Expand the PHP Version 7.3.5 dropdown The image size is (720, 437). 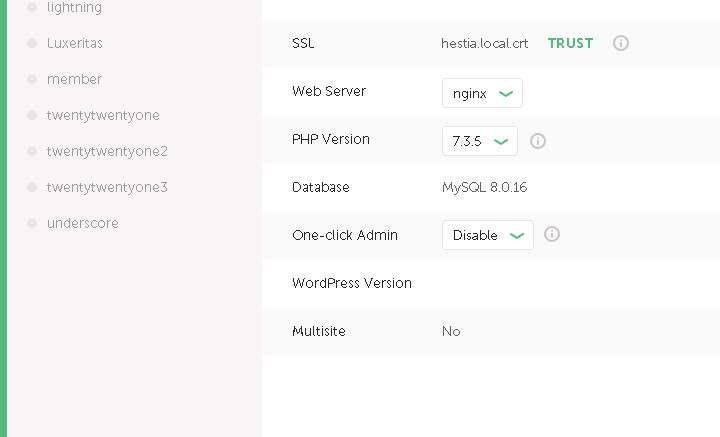tap(480, 141)
